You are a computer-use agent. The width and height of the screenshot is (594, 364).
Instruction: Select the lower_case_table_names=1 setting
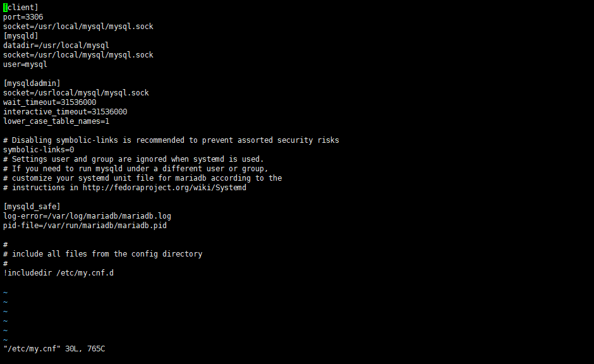click(x=56, y=121)
